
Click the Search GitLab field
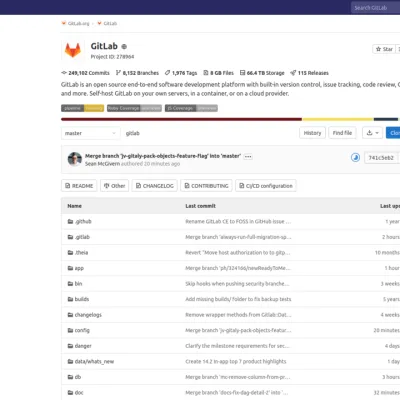pos(375,7)
